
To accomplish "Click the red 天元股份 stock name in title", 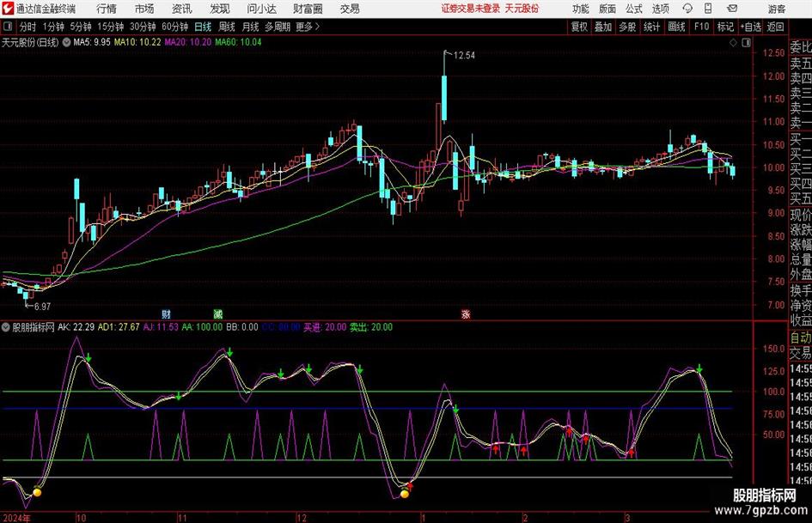I will (522, 9).
